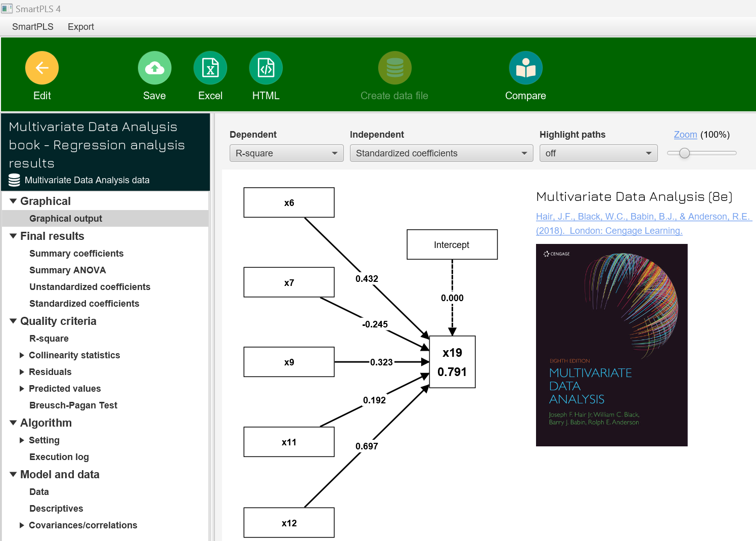
Task: Expand the Setting node
Action: [22, 440]
